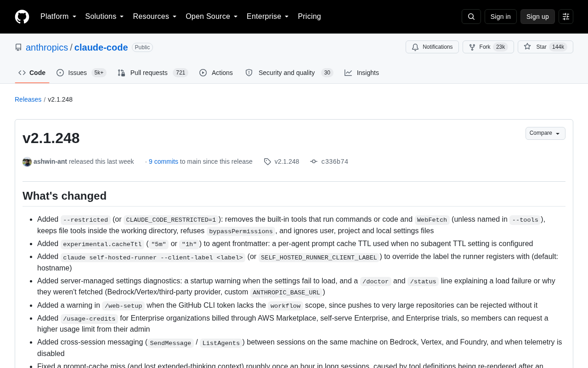Expand the Open Source menu

(x=212, y=17)
